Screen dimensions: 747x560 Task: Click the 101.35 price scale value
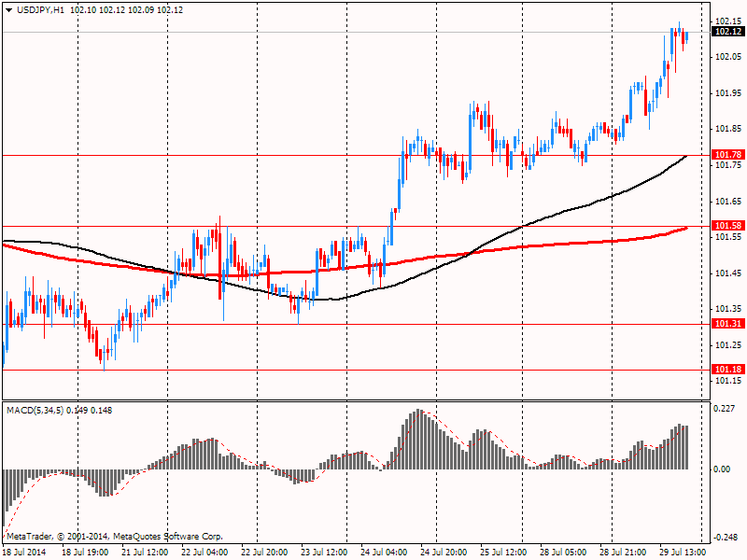(728, 309)
